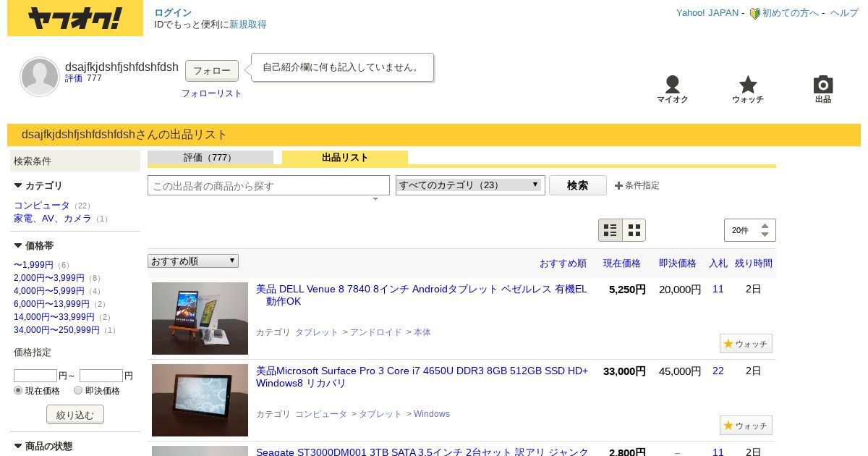868x456 pixels.
Task: Open the seller 評価 link under username
Action: click(x=74, y=78)
